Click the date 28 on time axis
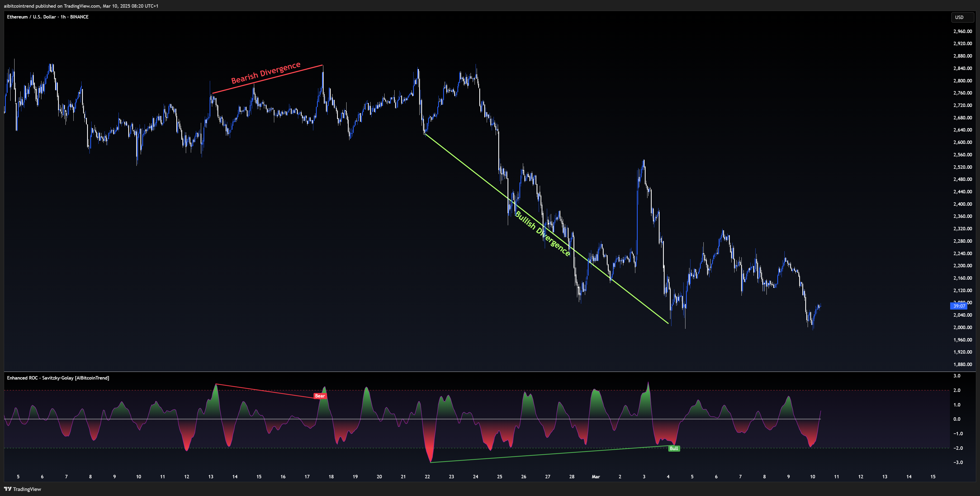Screen dimensions: 980x496 [x=572, y=476]
